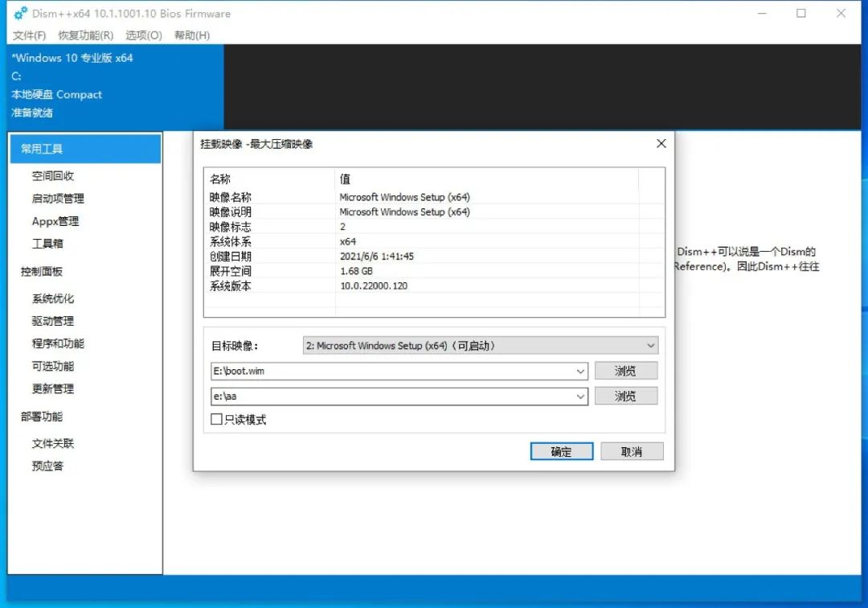The height and width of the screenshot is (608, 868).
Task: Select the Windows 10 专业版 x64 session banner
Action: pos(72,58)
